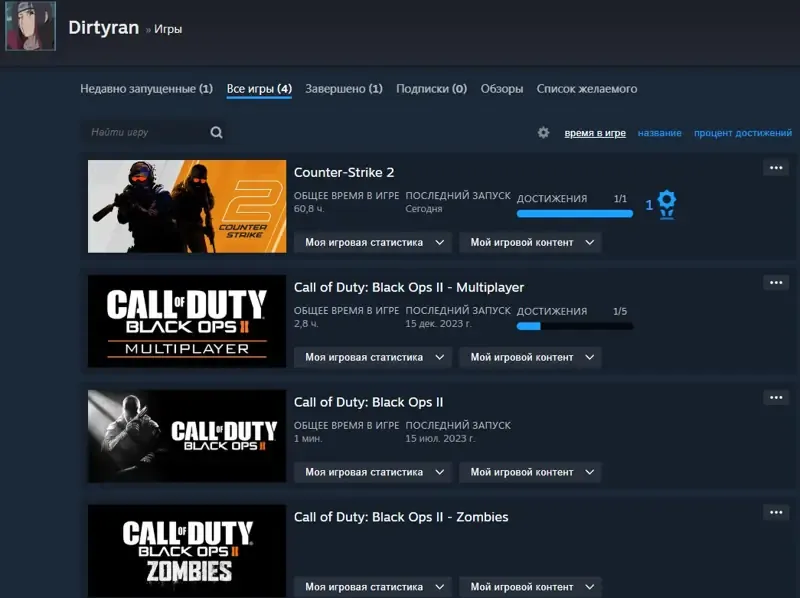Screen dimensions: 800x598
Task: Click the Call of Duty: Black Ops II title
Action: (368, 402)
